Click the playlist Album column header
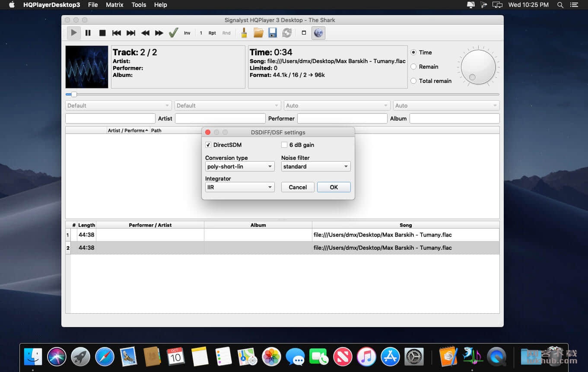 (x=258, y=225)
